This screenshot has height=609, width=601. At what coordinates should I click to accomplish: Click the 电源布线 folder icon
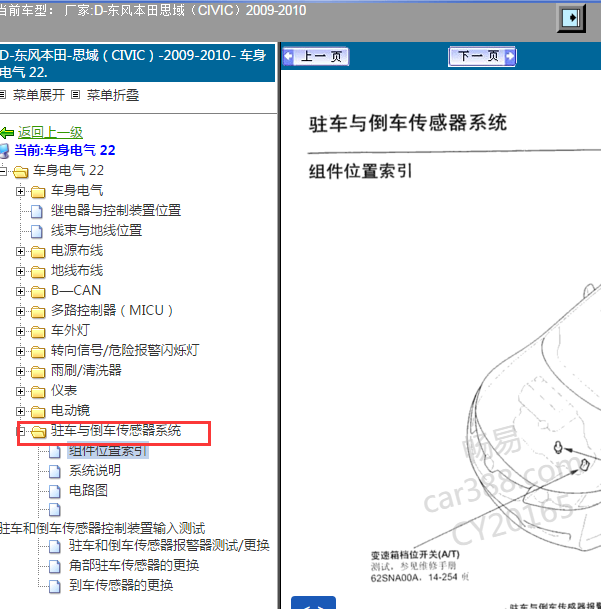tap(38, 252)
